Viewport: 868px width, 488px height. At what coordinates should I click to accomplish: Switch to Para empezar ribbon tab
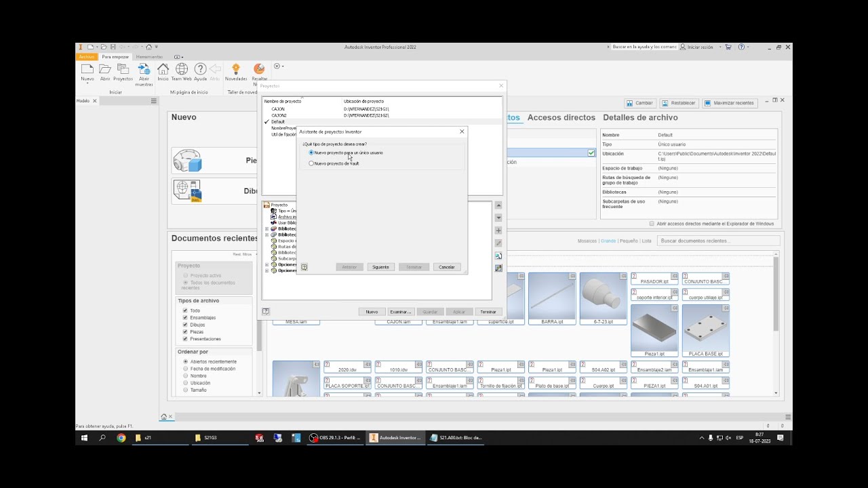click(x=115, y=57)
